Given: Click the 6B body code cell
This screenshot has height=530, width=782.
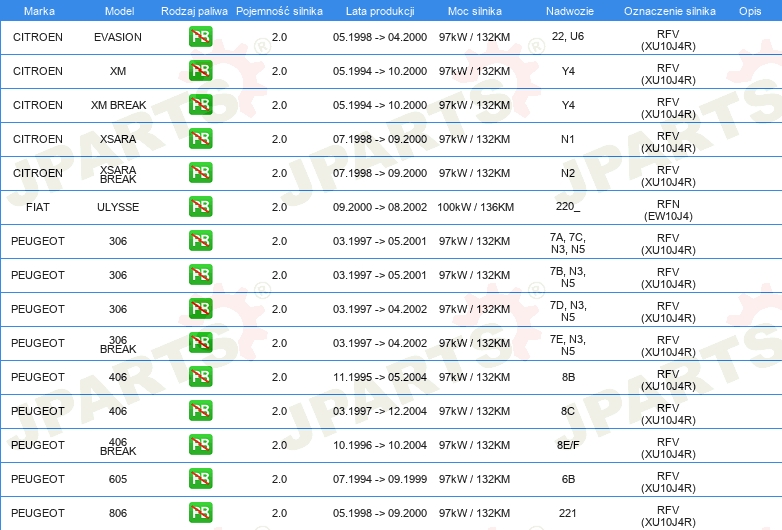Looking at the screenshot, I should point(568,479).
